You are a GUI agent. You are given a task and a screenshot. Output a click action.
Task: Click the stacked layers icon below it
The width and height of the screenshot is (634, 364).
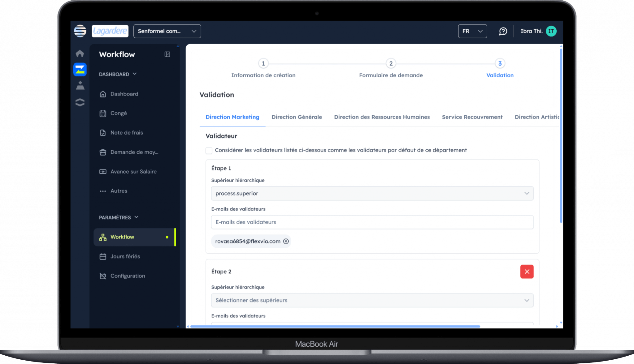coord(80,102)
